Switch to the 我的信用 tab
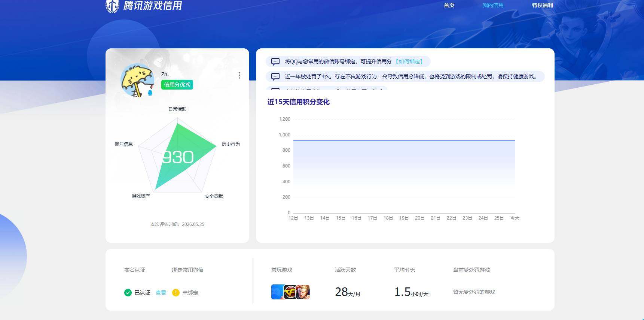This screenshot has height=320, width=644. pyautogui.click(x=493, y=5)
